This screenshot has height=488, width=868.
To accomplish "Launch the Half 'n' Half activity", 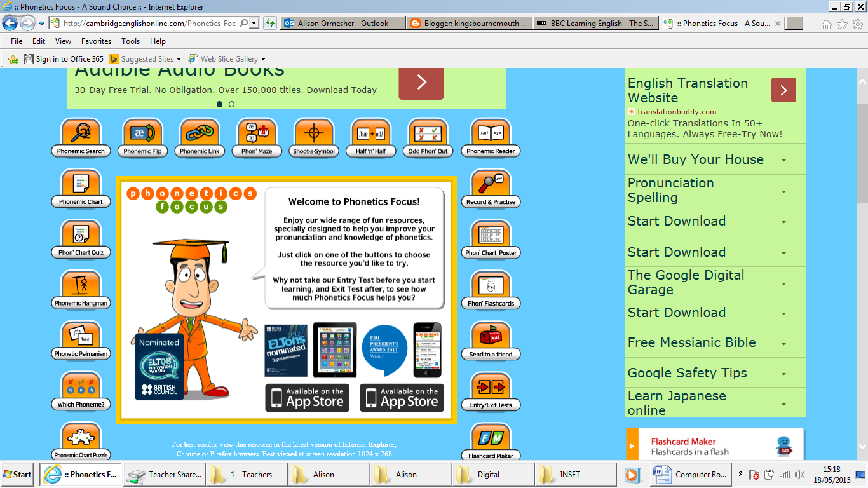I will [x=371, y=138].
